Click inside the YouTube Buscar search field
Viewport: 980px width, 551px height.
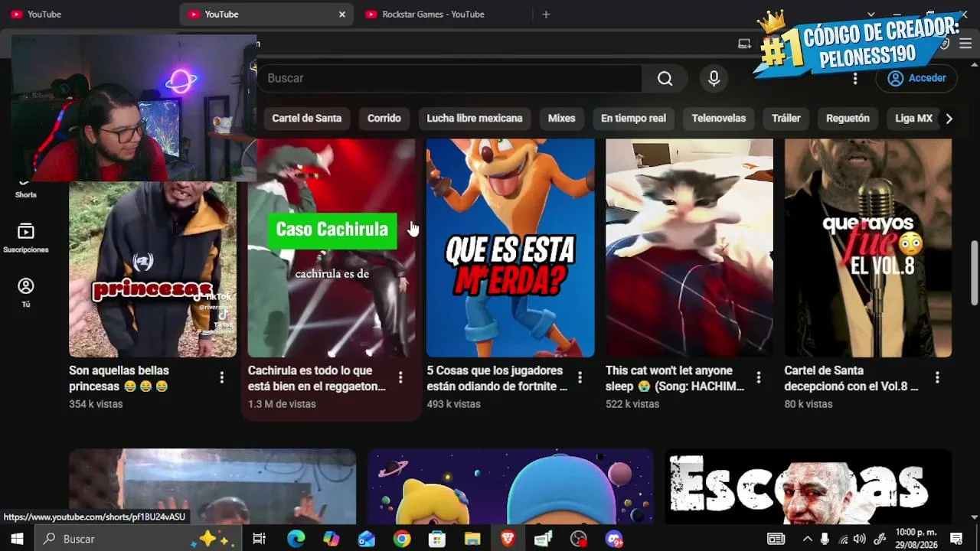click(x=452, y=78)
